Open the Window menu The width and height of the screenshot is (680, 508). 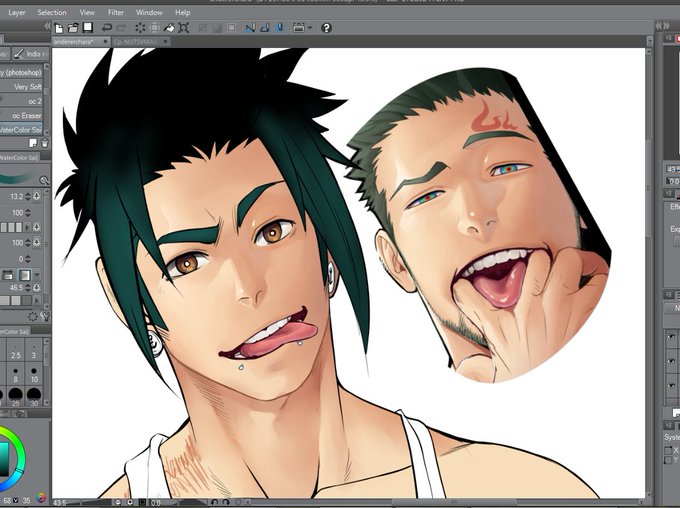149,13
